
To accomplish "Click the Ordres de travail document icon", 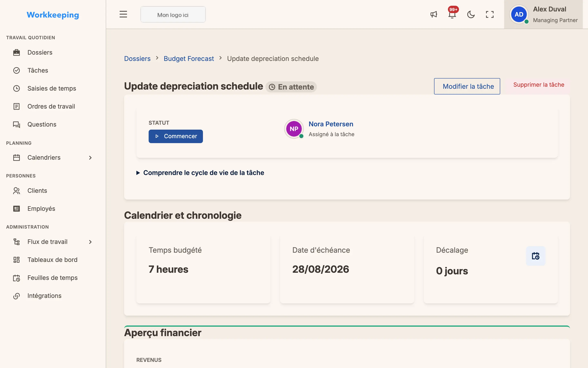I will [17, 106].
